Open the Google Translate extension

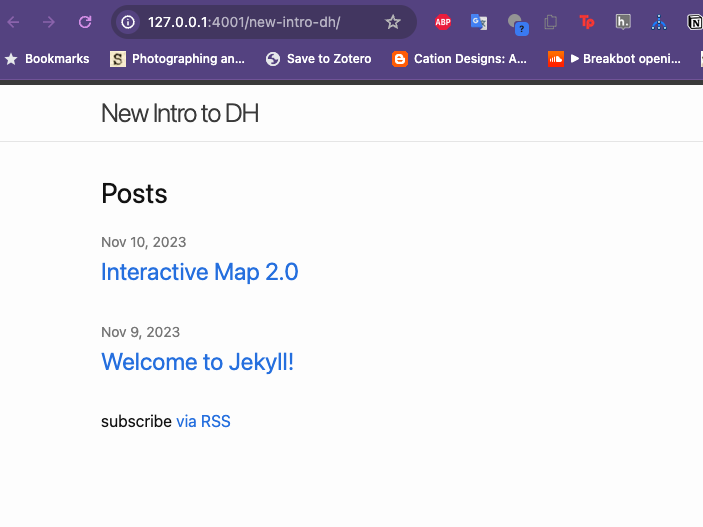pyautogui.click(x=479, y=22)
